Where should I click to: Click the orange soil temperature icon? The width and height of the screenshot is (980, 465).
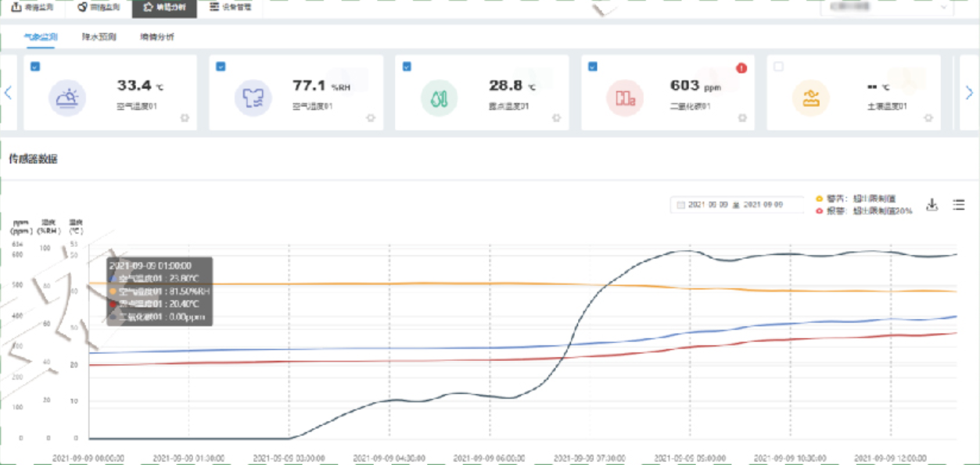point(810,98)
